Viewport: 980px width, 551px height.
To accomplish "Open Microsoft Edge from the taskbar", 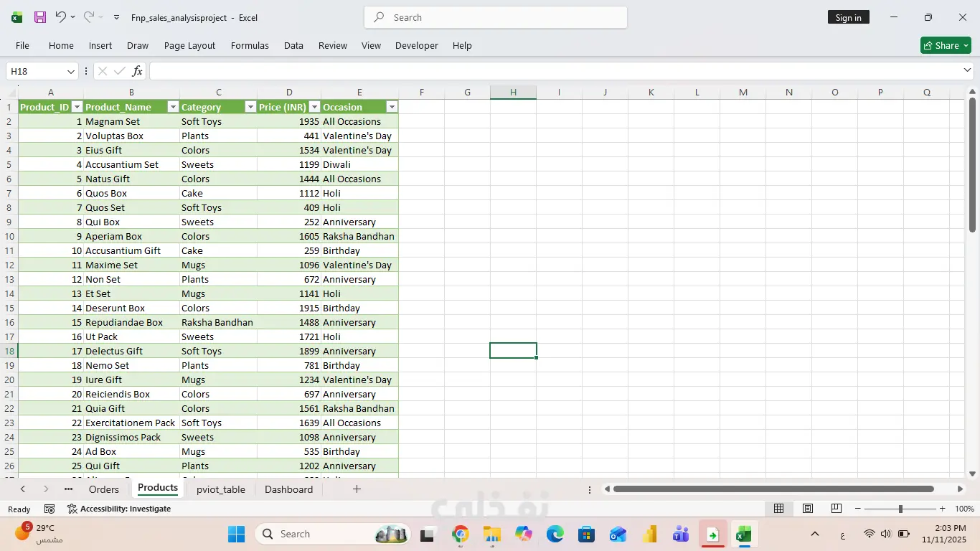I will click(x=555, y=534).
